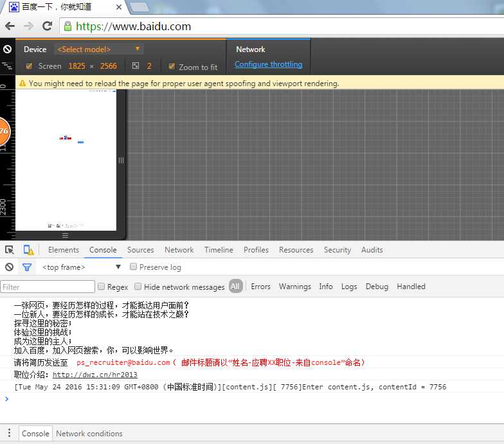Open the Network conditions drawer tab
Screen dimensions: 504x444
89,433
